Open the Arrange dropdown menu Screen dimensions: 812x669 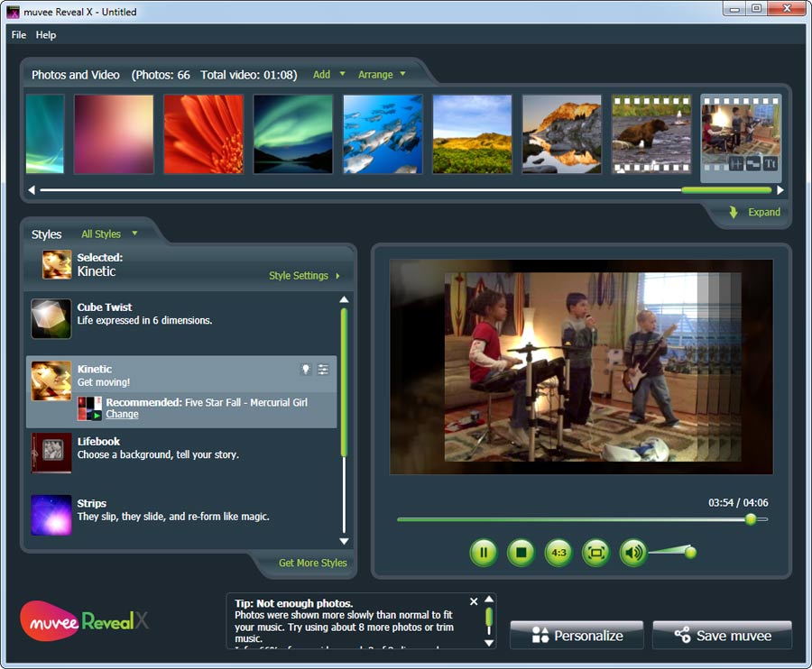tap(382, 75)
